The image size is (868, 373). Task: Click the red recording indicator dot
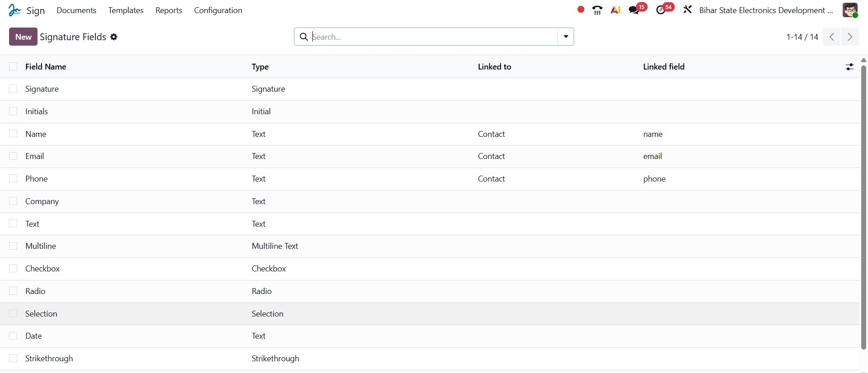[x=581, y=9]
